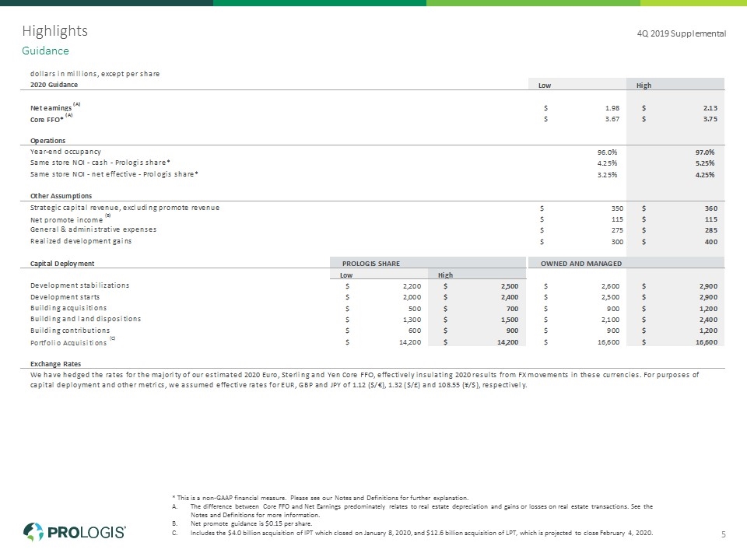This screenshot has width=747, height=560.
Task: Click the non-GAAP financial measure footnote
Action: (x=320, y=498)
